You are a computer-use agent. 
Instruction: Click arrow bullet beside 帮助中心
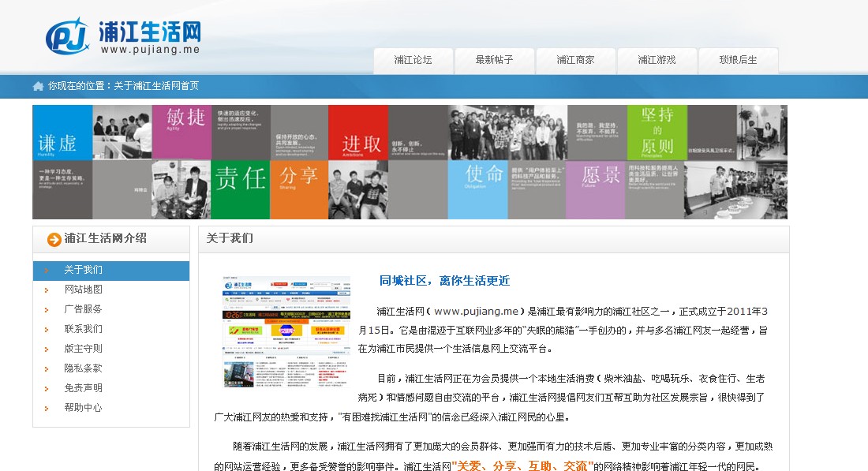click(47, 409)
